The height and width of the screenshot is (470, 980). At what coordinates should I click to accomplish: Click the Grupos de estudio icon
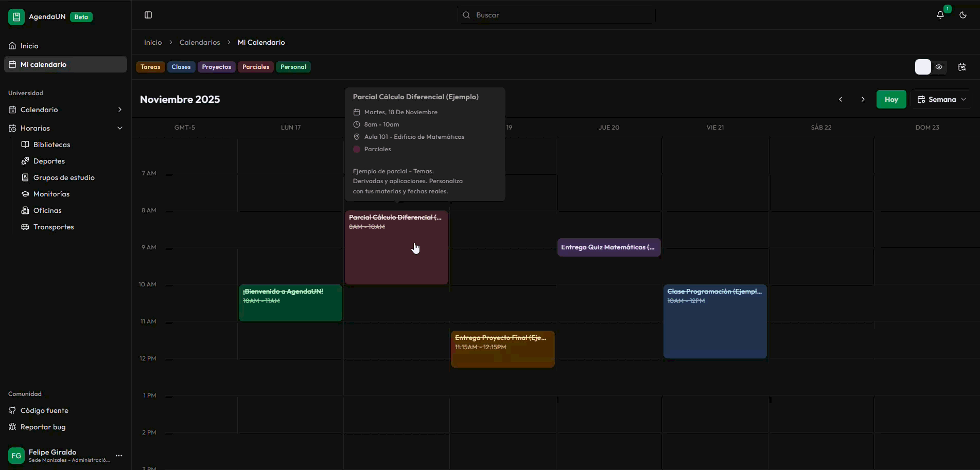pos(25,177)
